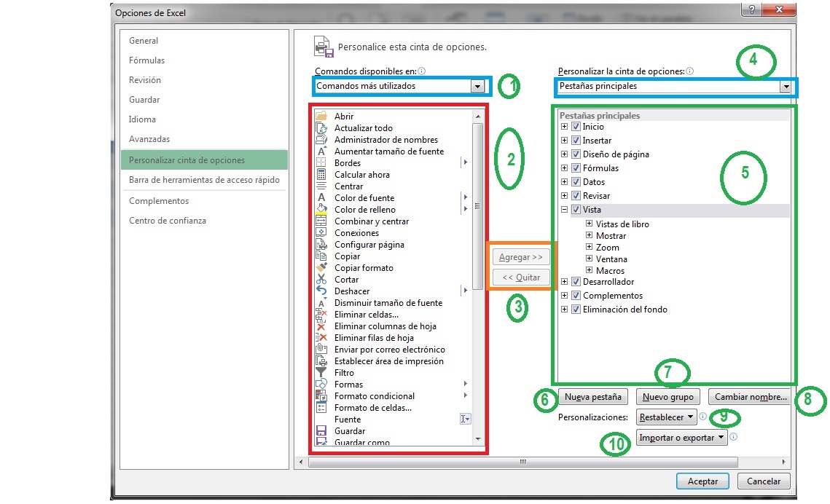Screen dimensions: 830x504
Task: Select the Deshacer (undo) command icon
Action: (x=321, y=291)
